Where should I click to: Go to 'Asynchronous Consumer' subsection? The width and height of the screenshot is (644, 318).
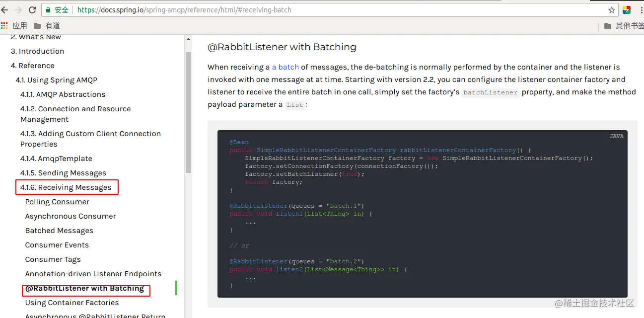click(71, 216)
